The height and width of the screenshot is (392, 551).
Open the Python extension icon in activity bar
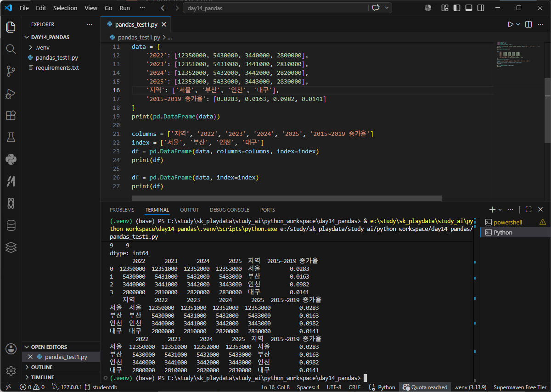pyautogui.click(x=11, y=159)
